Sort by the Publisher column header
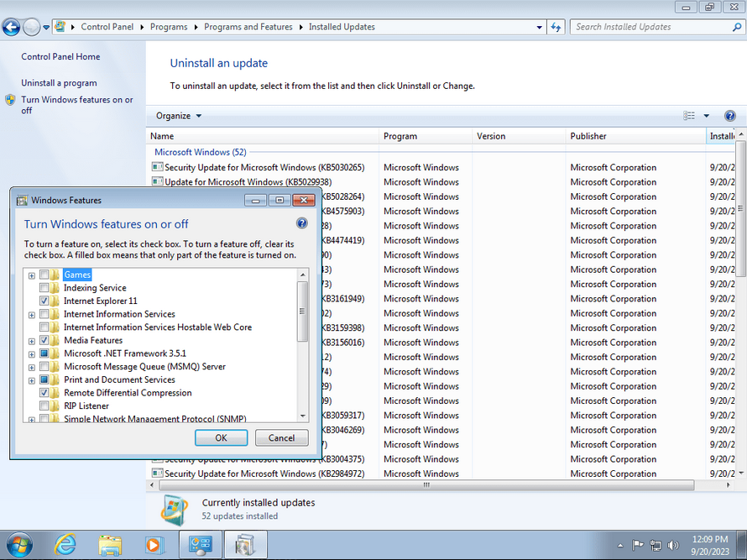The width and height of the screenshot is (747, 560). pos(635,136)
